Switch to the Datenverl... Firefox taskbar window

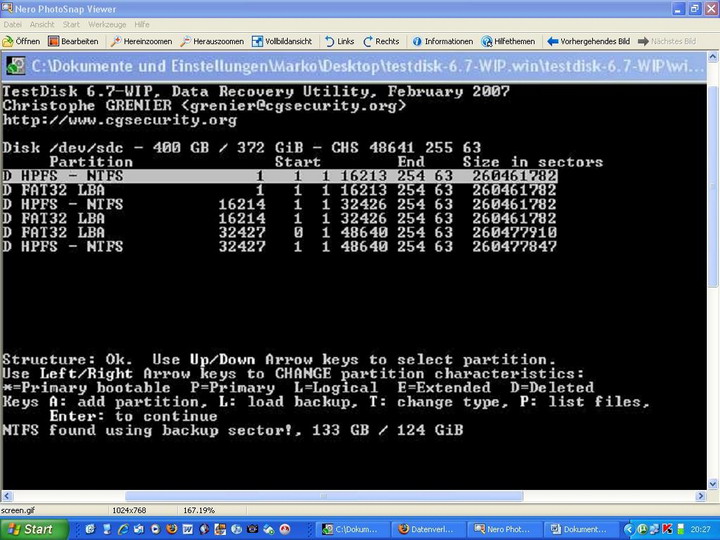point(429,529)
